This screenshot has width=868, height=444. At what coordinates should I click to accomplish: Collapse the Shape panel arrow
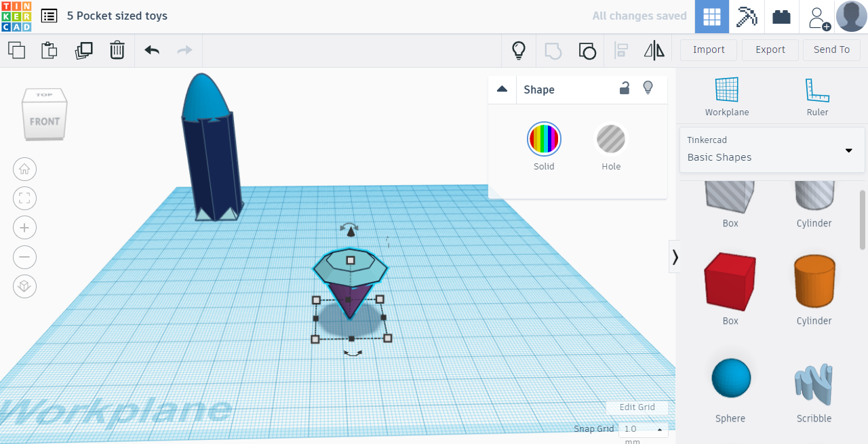tap(502, 89)
